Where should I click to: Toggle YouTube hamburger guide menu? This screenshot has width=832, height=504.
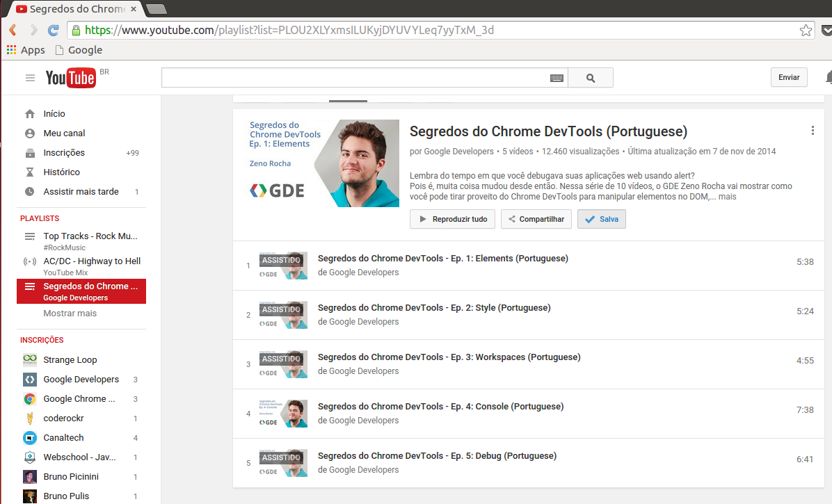point(30,78)
